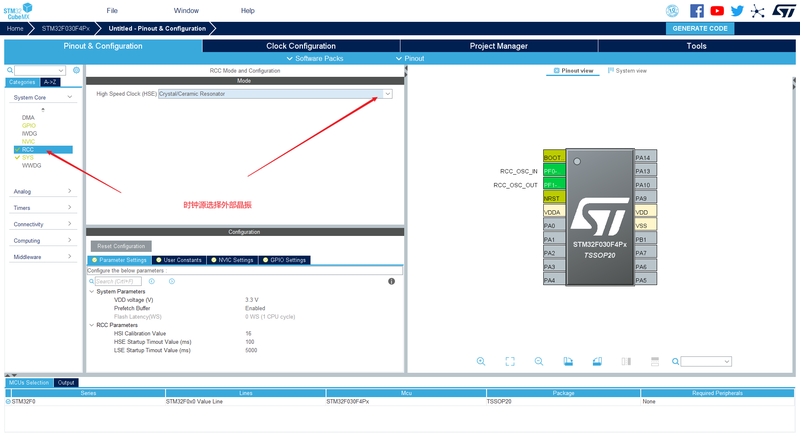The height and width of the screenshot is (437, 800).
Task: Click the horizontal split icon in pinout toolbar
Action: pos(655,361)
